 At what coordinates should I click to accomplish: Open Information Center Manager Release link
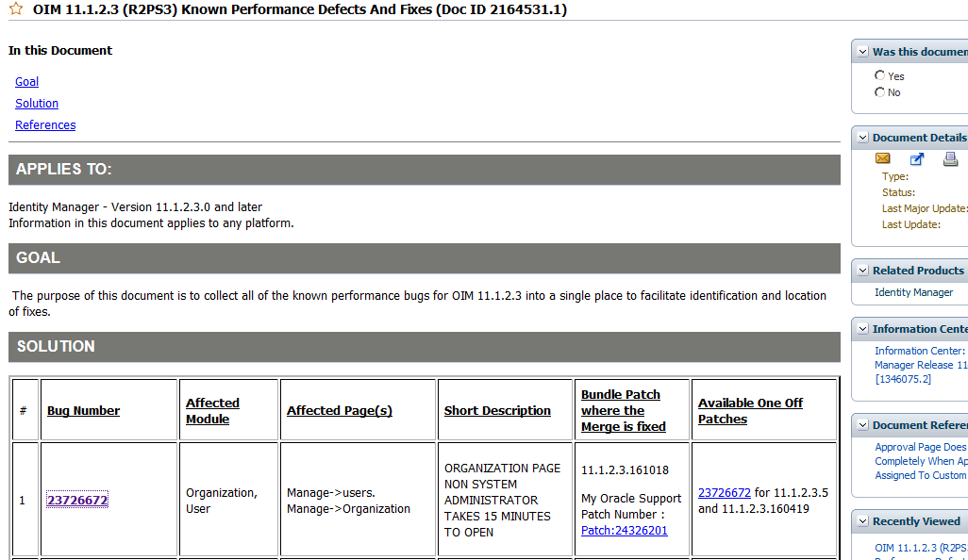[921, 365]
